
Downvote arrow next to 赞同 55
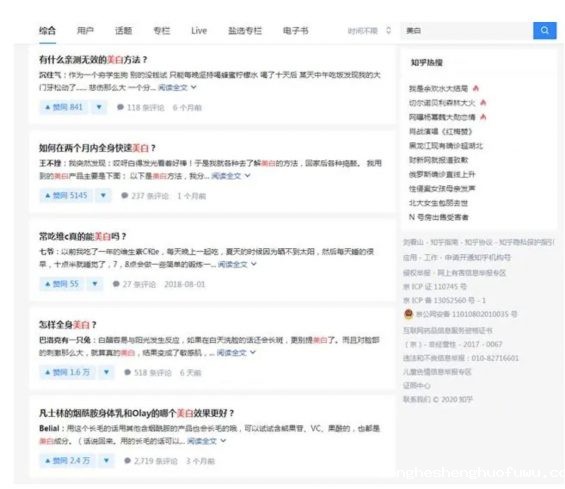95,284
